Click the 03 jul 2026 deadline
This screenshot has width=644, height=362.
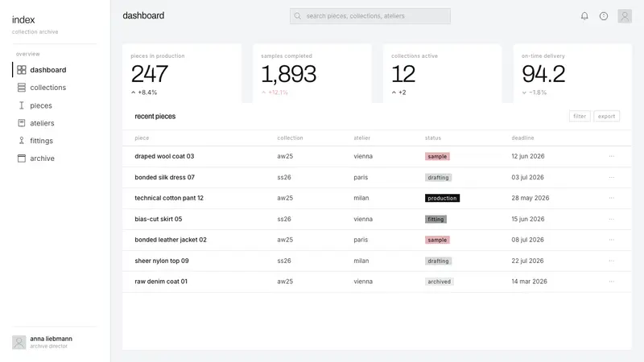(527, 177)
